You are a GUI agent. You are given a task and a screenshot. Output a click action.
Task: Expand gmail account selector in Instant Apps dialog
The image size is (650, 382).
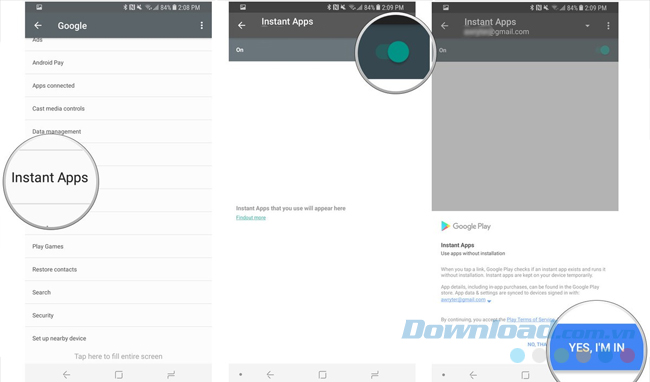[489, 301]
